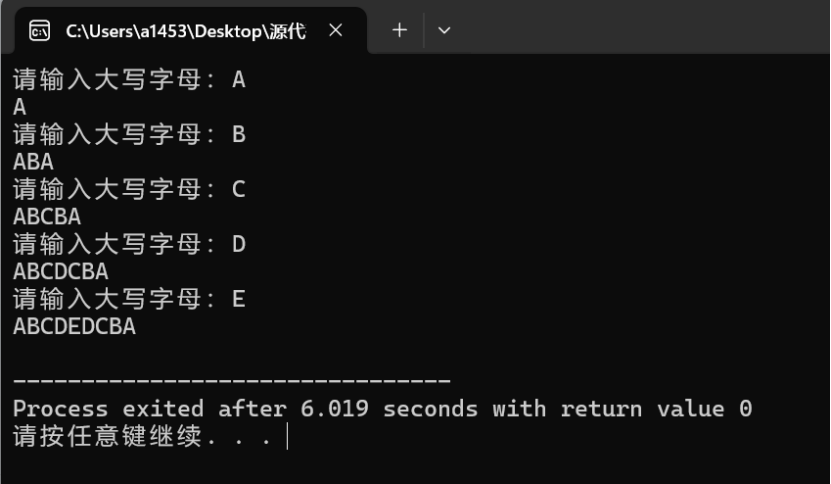Screen dimensions: 831x484
Task: Click the blinking text cursor after the last line
Action: coord(287,437)
